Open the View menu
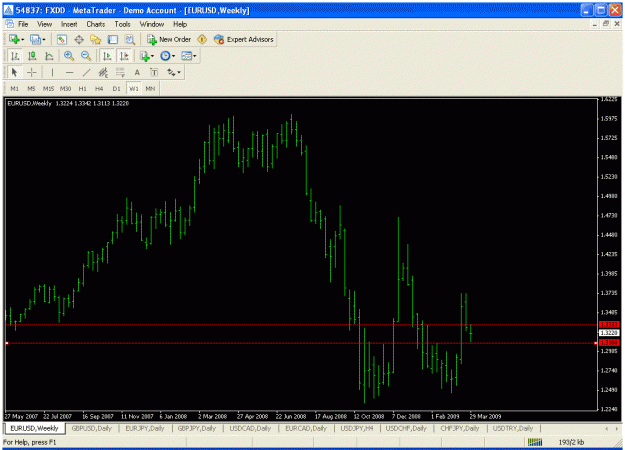Viewport: 625px width, 450px height. click(x=45, y=24)
